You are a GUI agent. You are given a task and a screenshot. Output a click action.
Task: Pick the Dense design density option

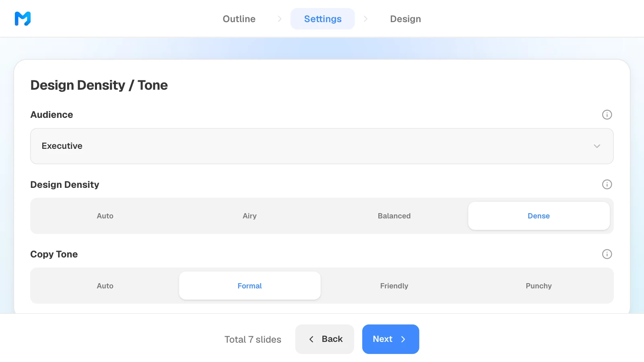pos(539,216)
